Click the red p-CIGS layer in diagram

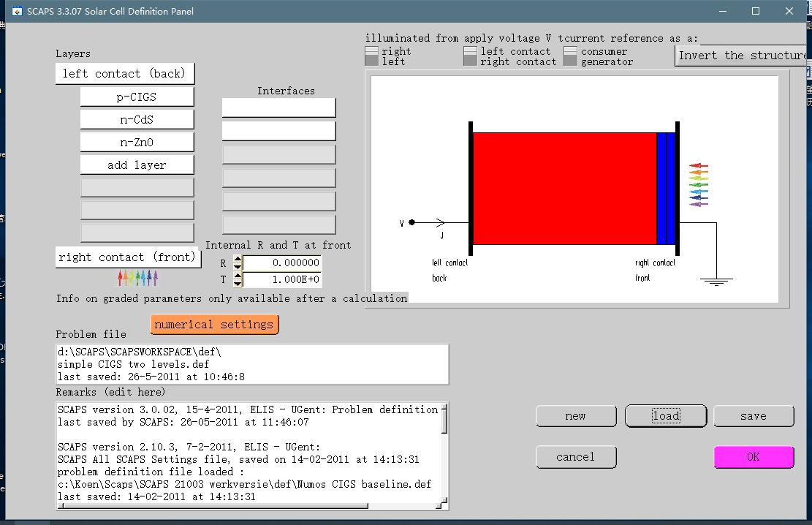pos(564,189)
